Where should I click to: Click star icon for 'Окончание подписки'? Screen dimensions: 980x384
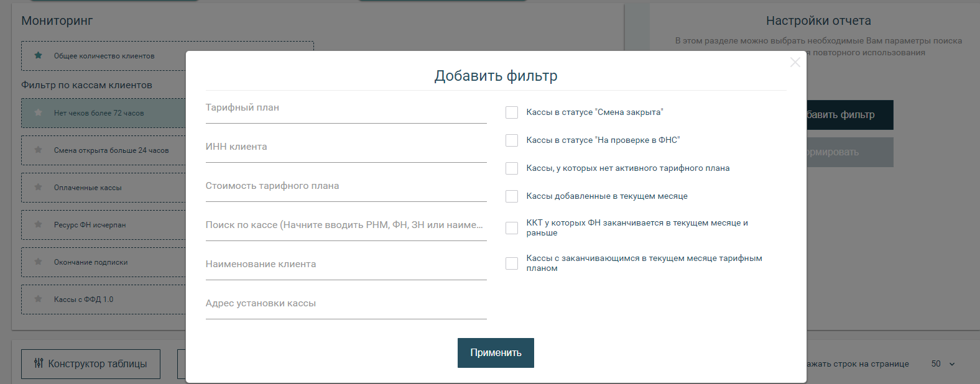pyautogui.click(x=39, y=262)
